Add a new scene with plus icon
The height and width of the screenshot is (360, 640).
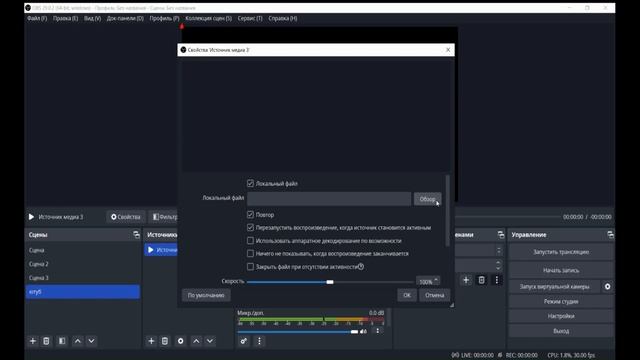point(33,341)
